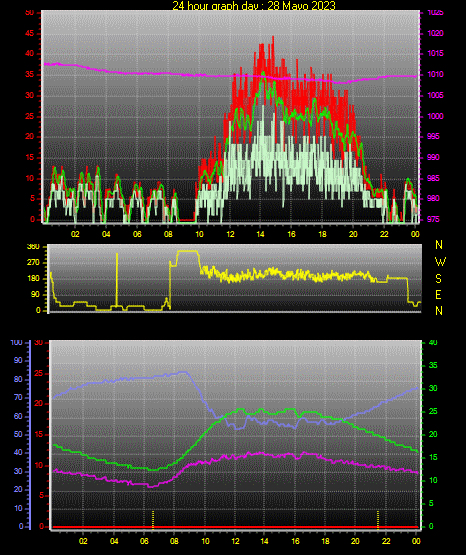Click the 990 label on the magenta pressure axis
The width and height of the screenshot is (466, 555).
pos(434,157)
